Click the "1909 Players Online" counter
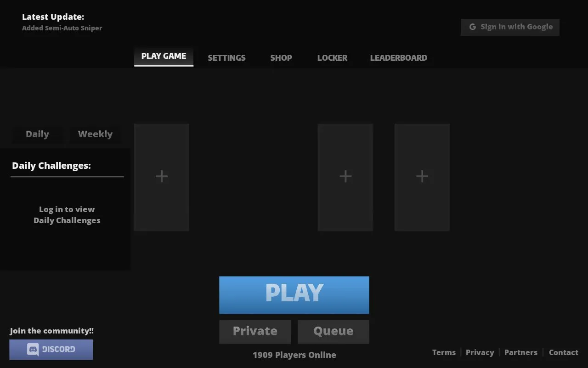The width and height of the screenshot is (588, 368). pyautogui.click(x=294, y=355)
